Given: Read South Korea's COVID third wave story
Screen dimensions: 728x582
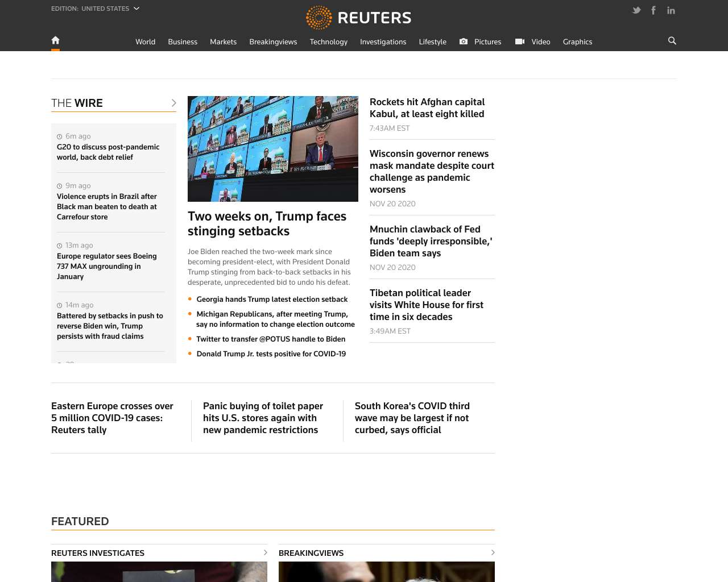Looking at the screenshot, I should [x=412, y=418].
